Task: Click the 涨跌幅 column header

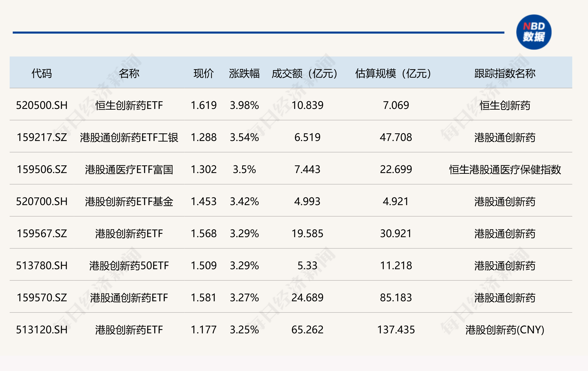Action: click(244, 73)
